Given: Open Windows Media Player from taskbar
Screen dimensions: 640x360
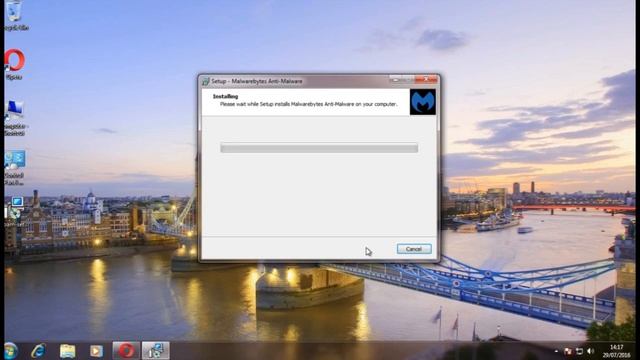Looking at the screenshot, I should pyautogui.click(x=96, y=351).
